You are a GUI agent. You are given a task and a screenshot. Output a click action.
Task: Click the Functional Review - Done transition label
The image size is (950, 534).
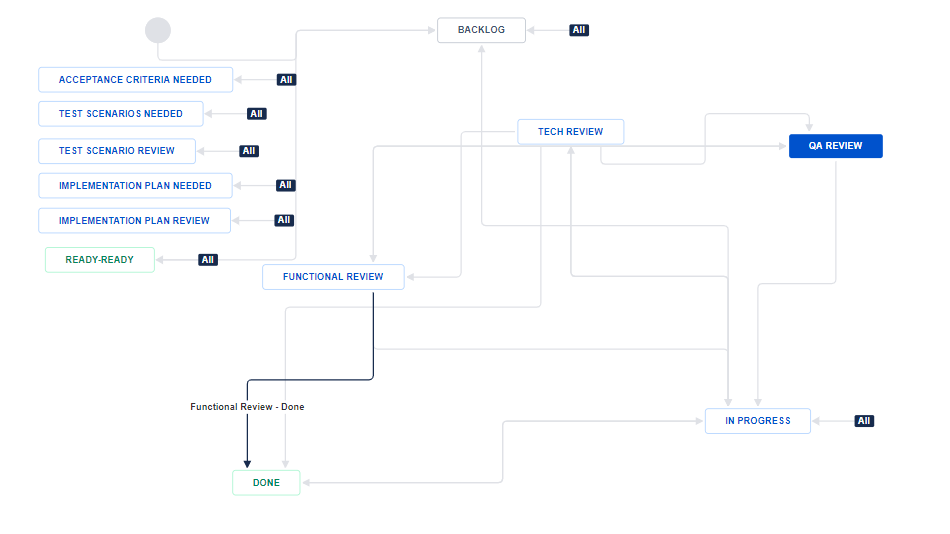[x=247, y=407]
